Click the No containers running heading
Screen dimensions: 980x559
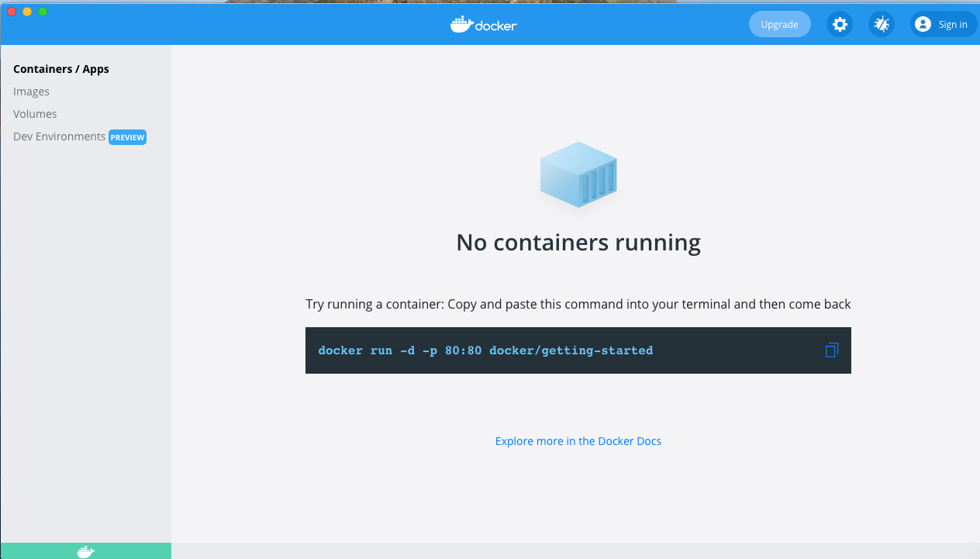pos(578,243)
